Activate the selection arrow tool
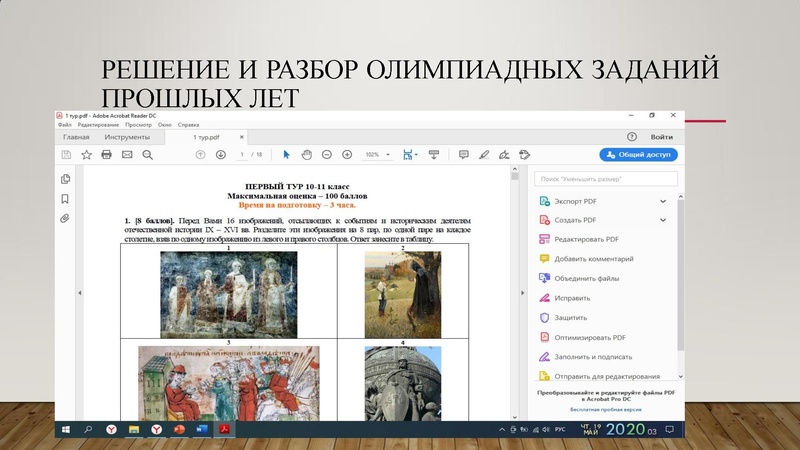The image size is (800, 450). [286, 155]
